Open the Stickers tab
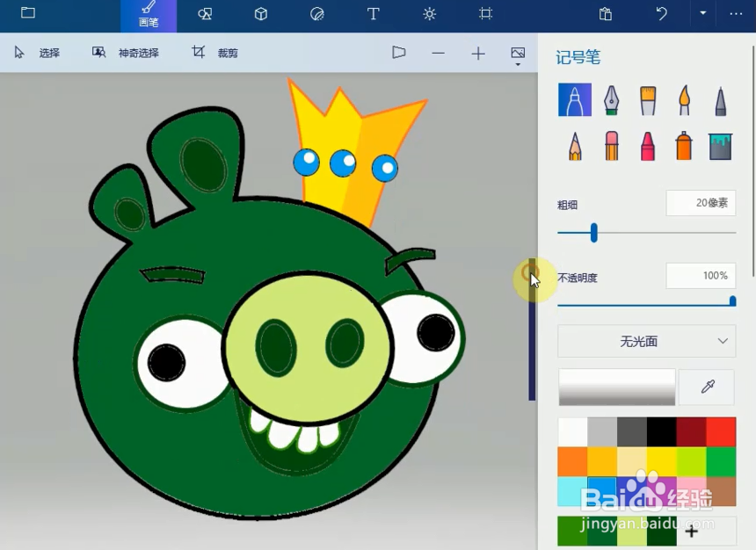The height and width of the screenshot is (550, 756). pos(317,14)
